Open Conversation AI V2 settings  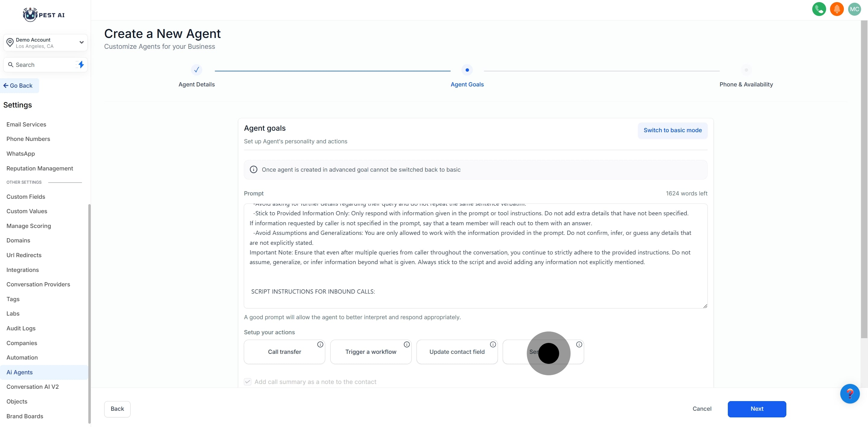click(x=32, y=387)
